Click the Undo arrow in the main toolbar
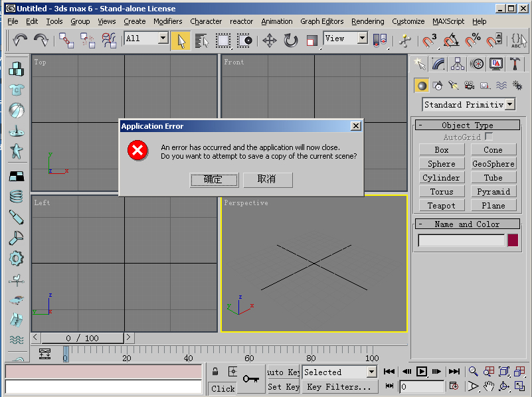The image size is (532, 397). tap(20, 40)
